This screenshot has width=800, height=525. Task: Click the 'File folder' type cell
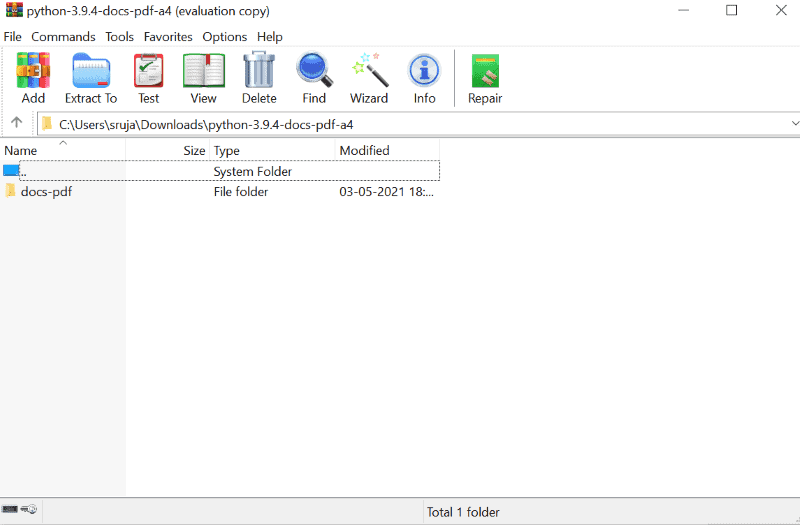click(x=241, y=192)
